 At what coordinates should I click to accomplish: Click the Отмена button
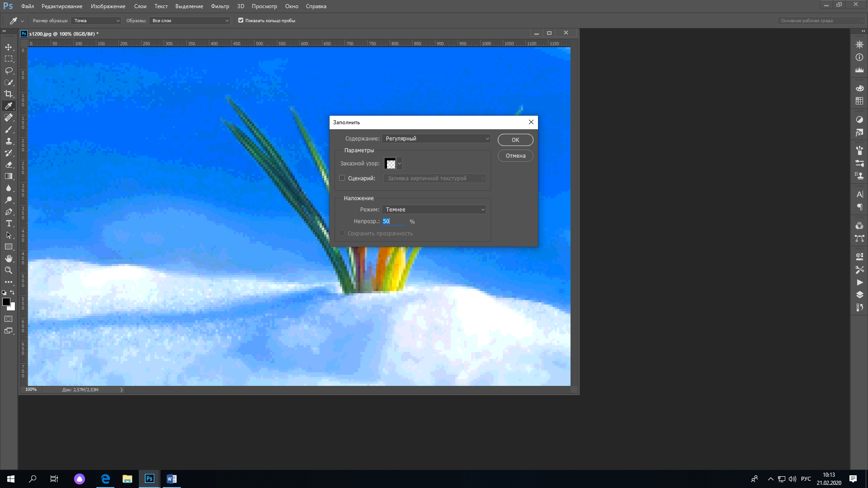(515, 156)
